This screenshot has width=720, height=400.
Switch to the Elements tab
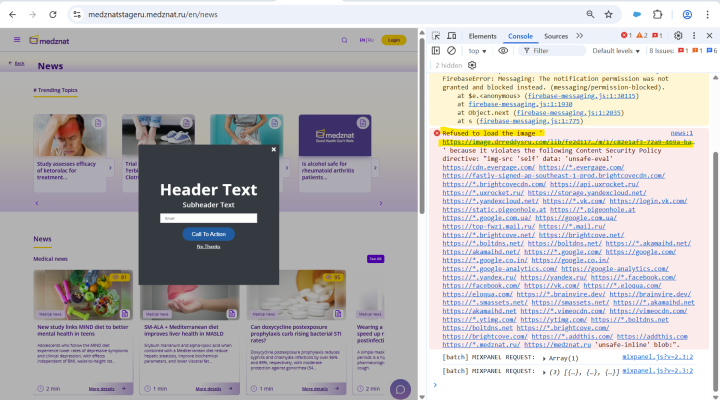(482, 36)
